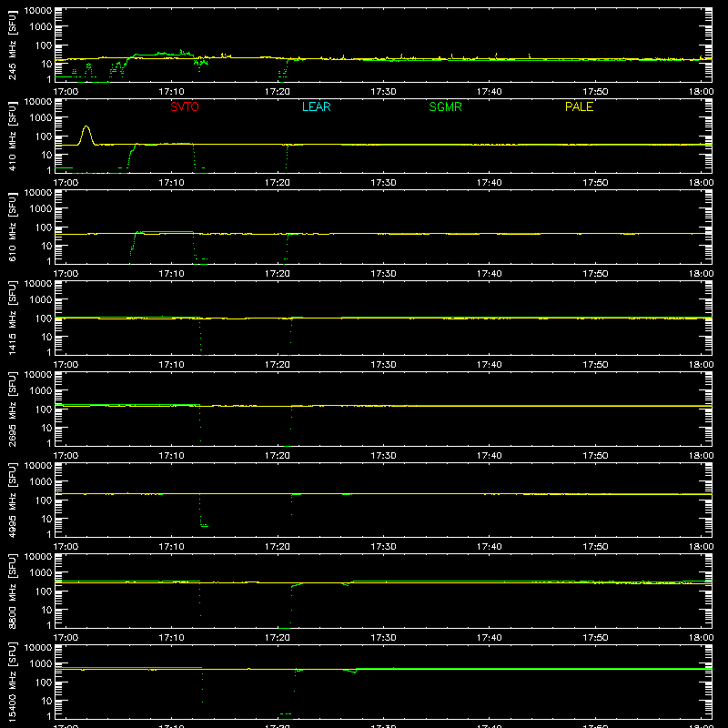Click the 1000 y-axis label of 610 MHz plot

[41, 209]
